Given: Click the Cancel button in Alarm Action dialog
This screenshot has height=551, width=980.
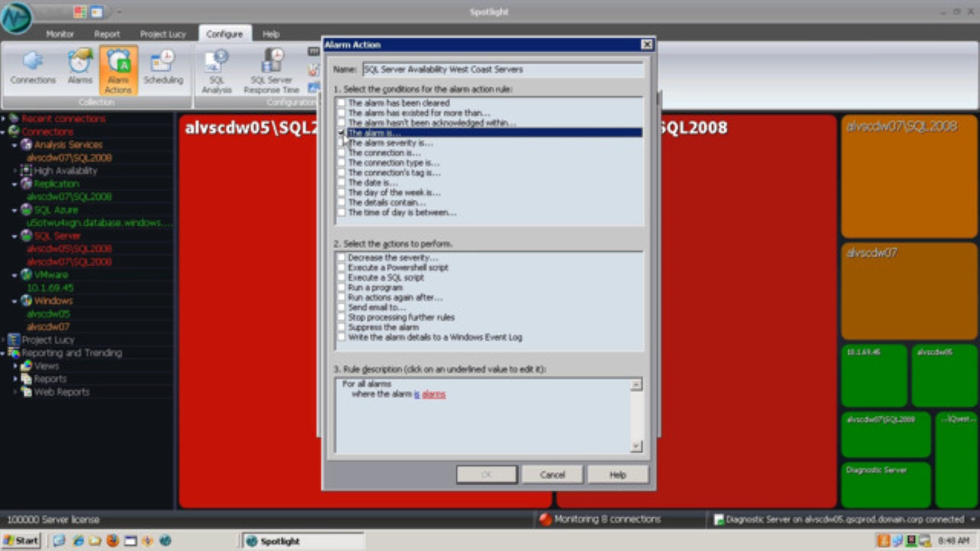Looking at the screenshot, I should click(x=552, y=474).
